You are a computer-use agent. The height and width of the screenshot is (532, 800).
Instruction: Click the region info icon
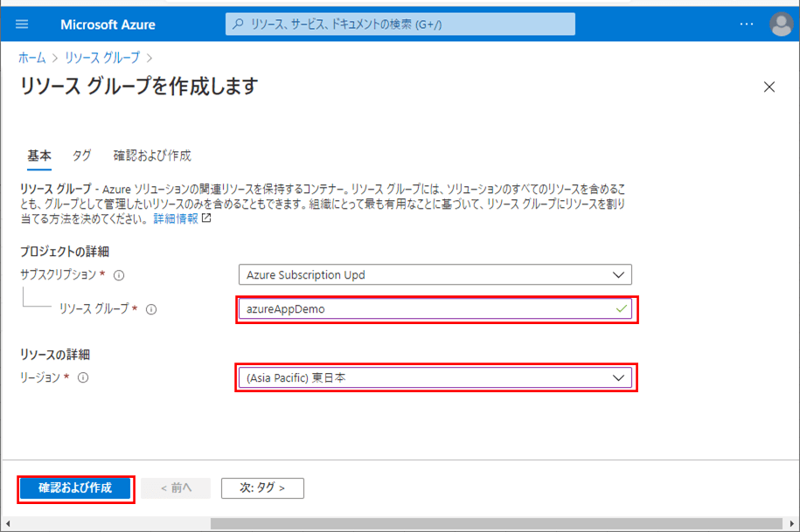(x=84, y=378)
